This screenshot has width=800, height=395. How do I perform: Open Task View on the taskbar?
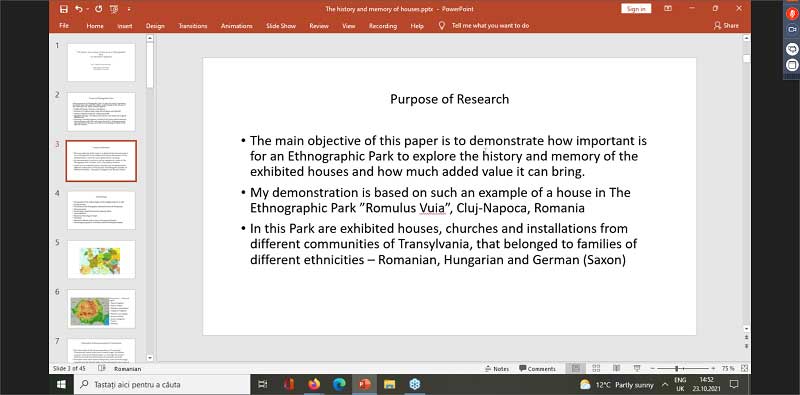point(263,384)
